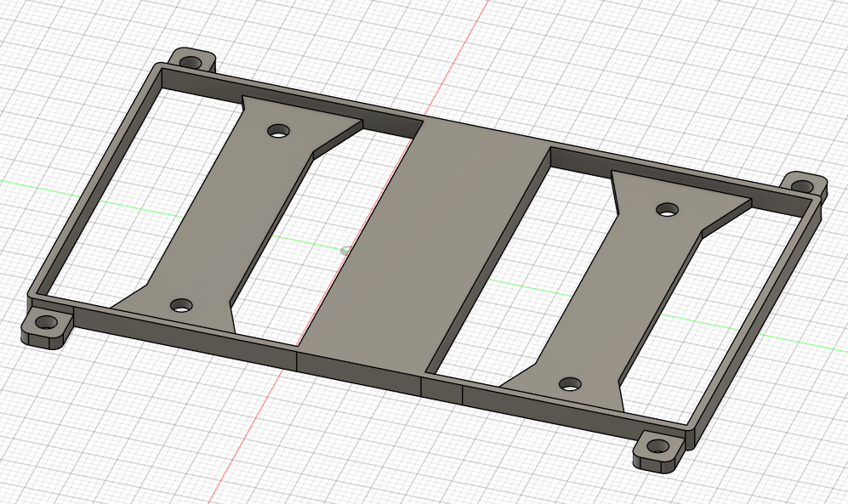
Task: Click the bottom-right corner mounting tab hole
Action: pos(658,446)
